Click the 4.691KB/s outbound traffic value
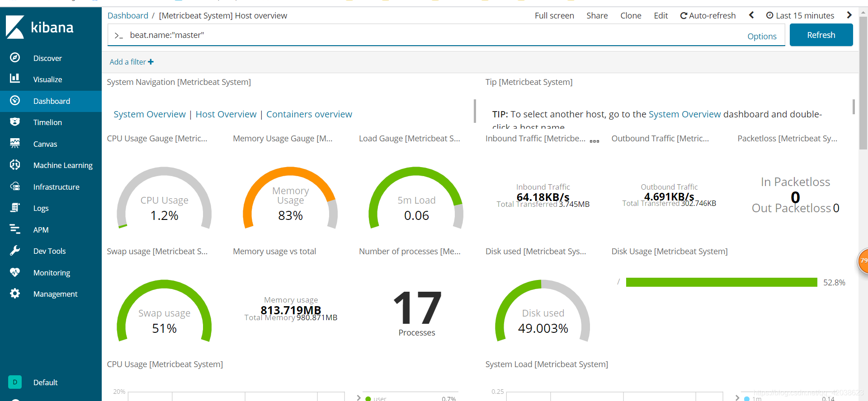The width and height of the screenshot is (868, 401). pos(669,196)
